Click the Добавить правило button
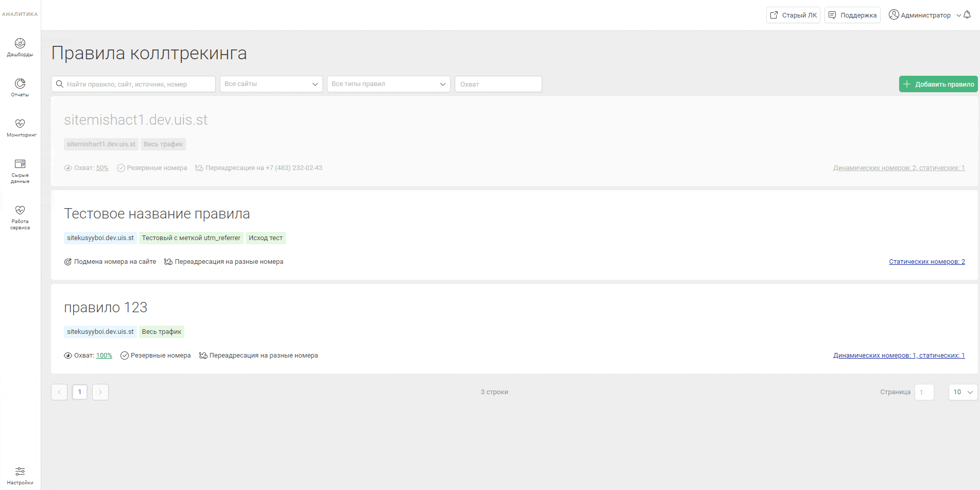980x490 pixels. [x=938, y=84]
